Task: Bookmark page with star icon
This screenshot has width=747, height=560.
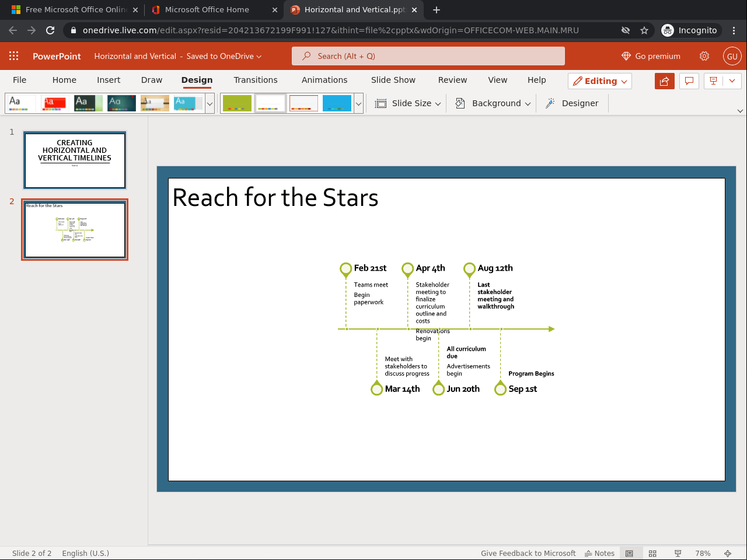Action: [x=644, y=30]
